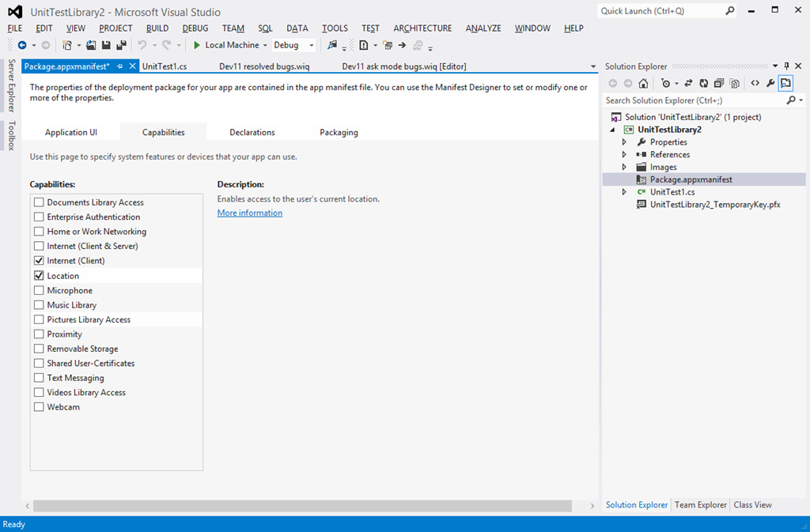Viewport: 810px width, 532px height.
Task: Check the Enterprise Authentication box
Action: point(39,217)
